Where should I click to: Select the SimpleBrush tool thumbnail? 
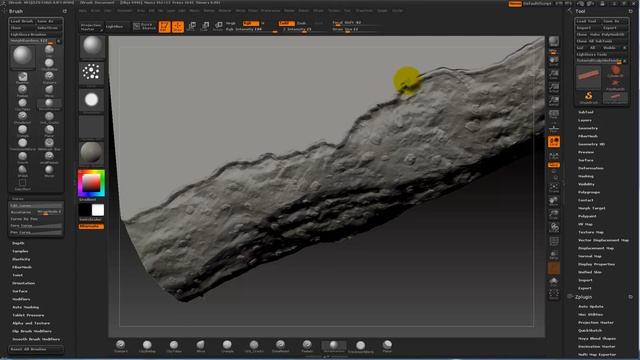[589, 97]
